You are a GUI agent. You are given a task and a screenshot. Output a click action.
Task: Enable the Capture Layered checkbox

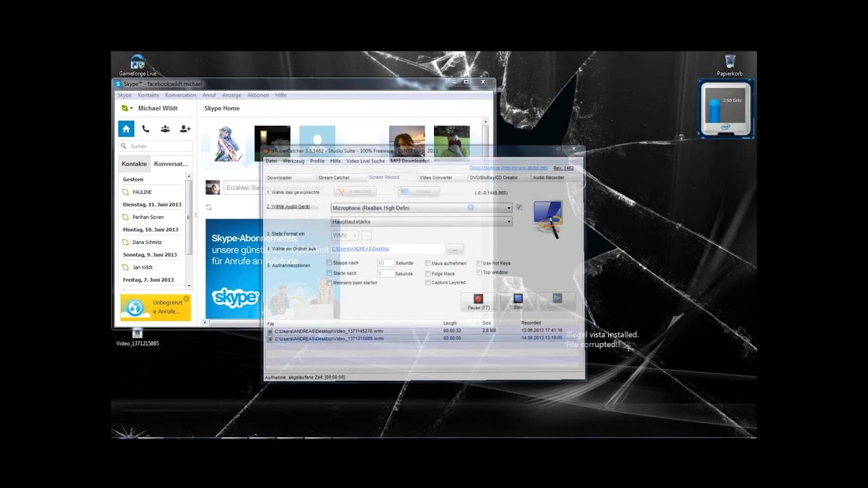click(x=428, y=283)
